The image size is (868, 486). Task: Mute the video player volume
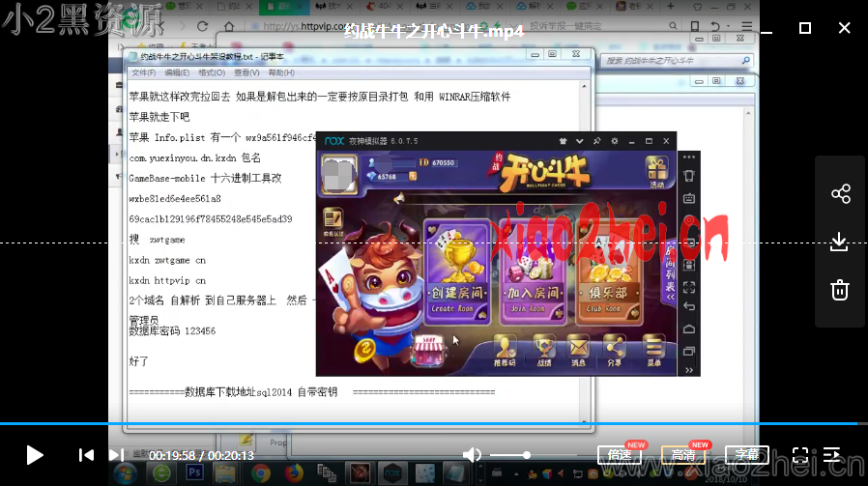pyautogui.click(x=472, y=455)
